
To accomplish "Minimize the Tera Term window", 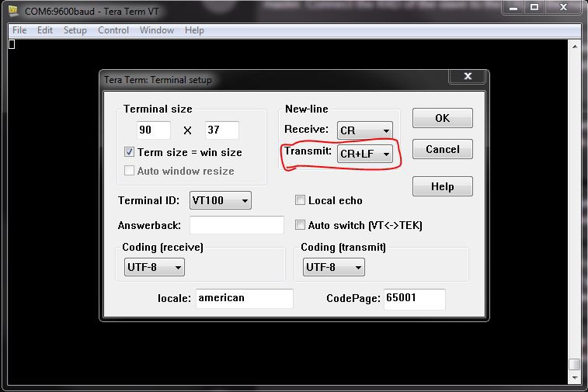I will pos(513,8).
